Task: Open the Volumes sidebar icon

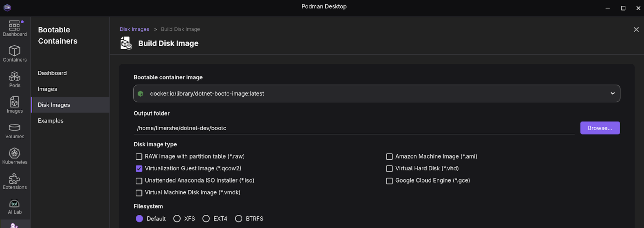Action: (x=15, y=131)
